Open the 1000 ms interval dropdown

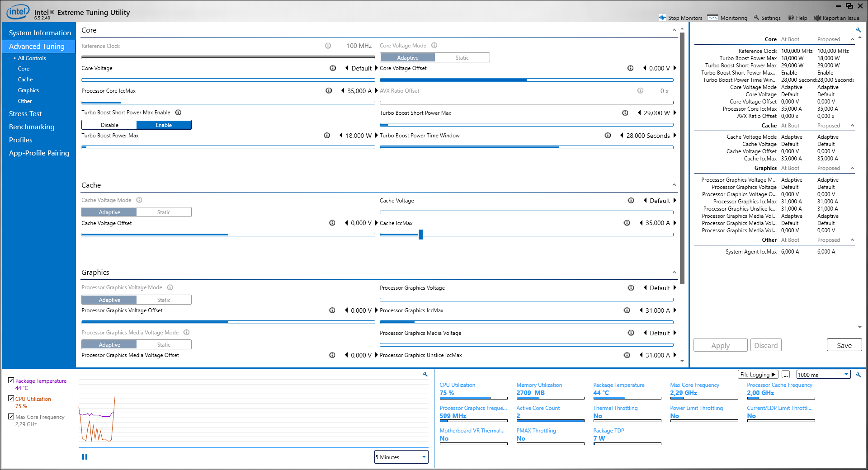823,375
